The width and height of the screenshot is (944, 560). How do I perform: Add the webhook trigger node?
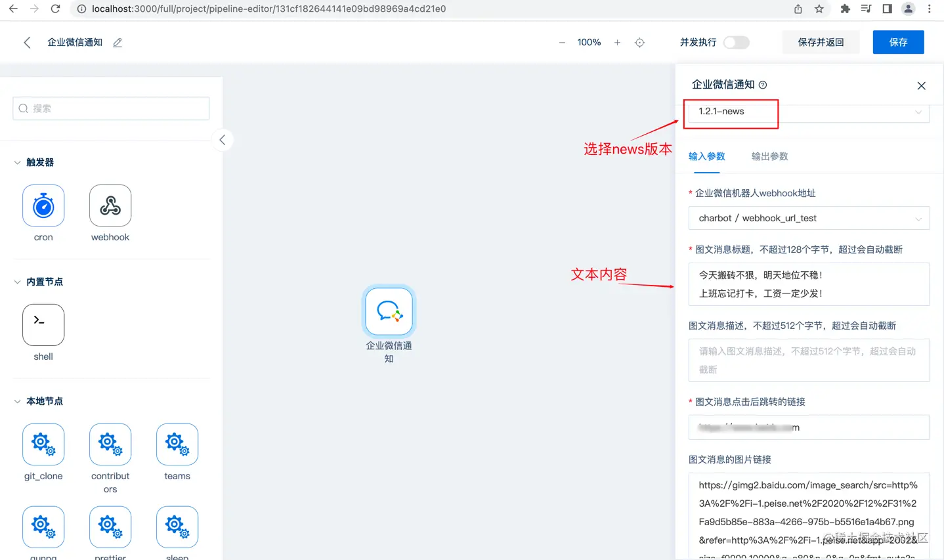[x=110, y=206]
